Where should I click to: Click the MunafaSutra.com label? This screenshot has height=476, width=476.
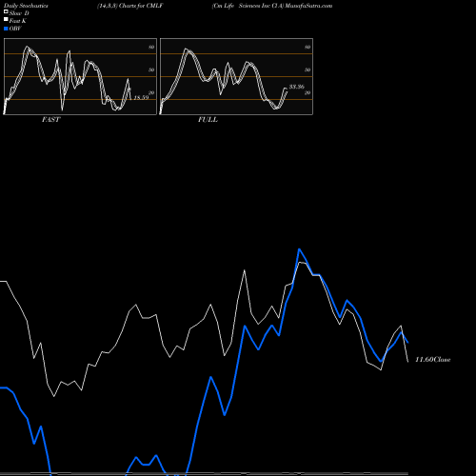308,6
